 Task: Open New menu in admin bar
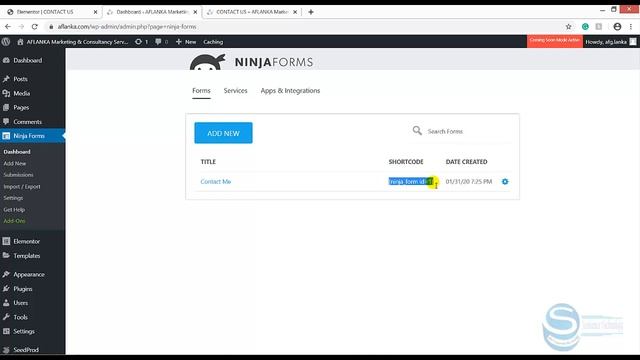(x=186, y=42)
